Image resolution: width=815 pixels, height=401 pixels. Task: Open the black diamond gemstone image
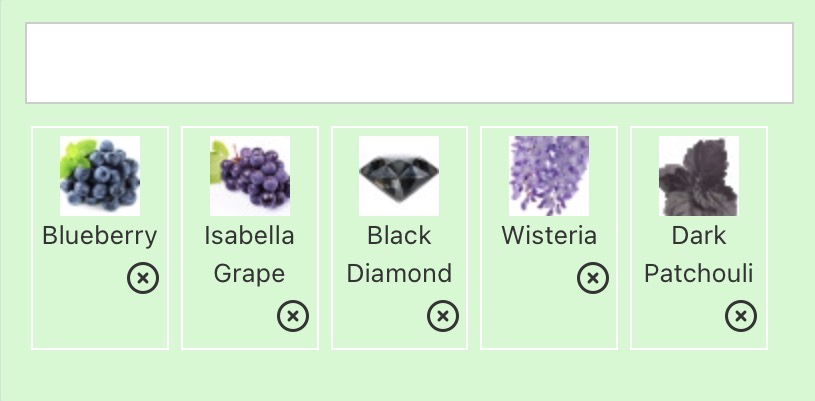point(399,176)
